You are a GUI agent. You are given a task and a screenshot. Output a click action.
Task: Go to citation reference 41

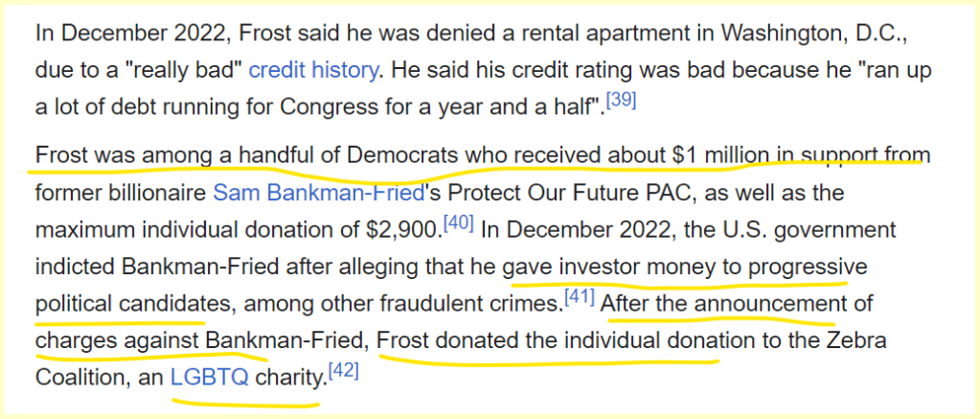pyautogui.click(x=579, y=296)
